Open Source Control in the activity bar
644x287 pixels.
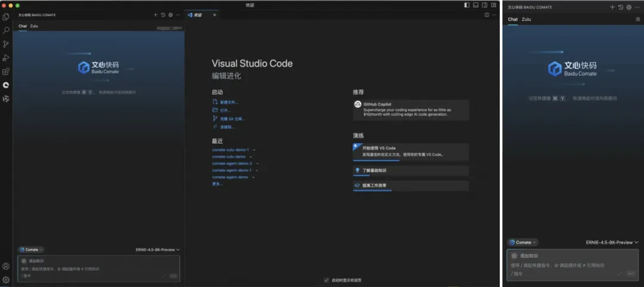coord(6,44)
